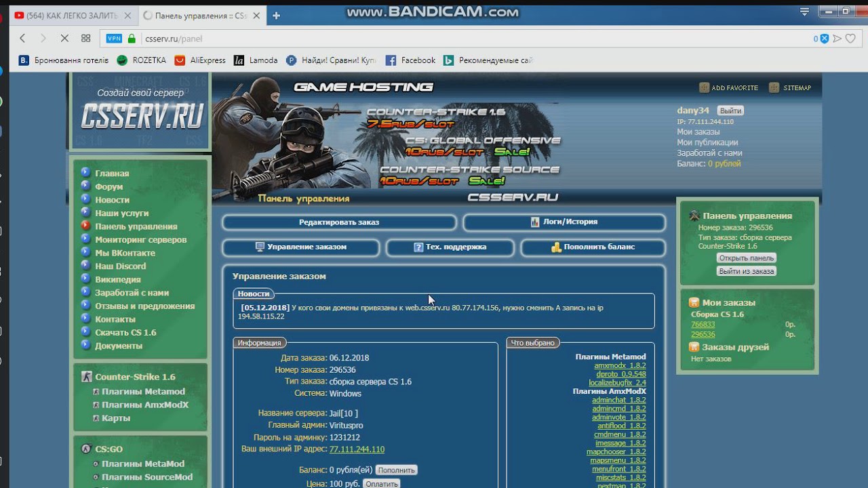Viewport: 868px width, 488px height.
Task: Open Наши услуги in the left menu
Action: tap(122, 213)
